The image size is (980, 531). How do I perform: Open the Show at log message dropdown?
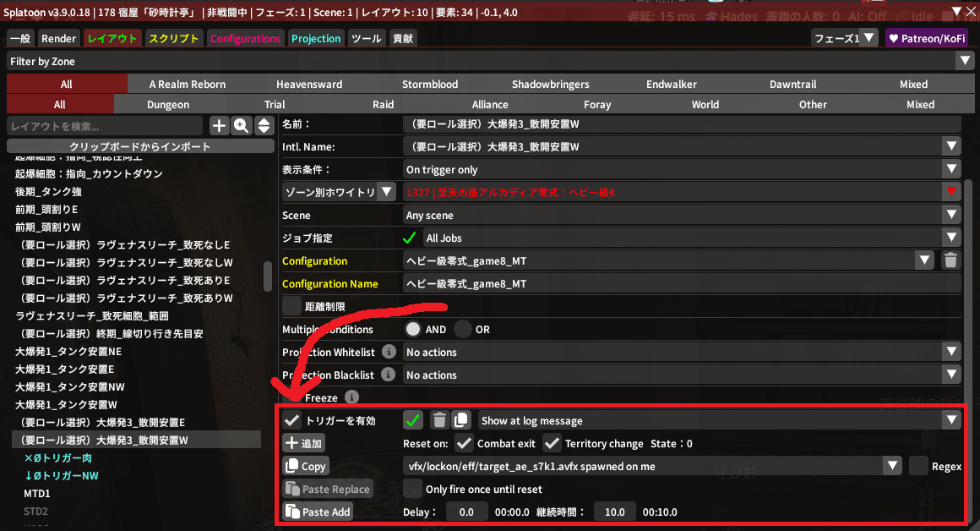pos(719,420)
